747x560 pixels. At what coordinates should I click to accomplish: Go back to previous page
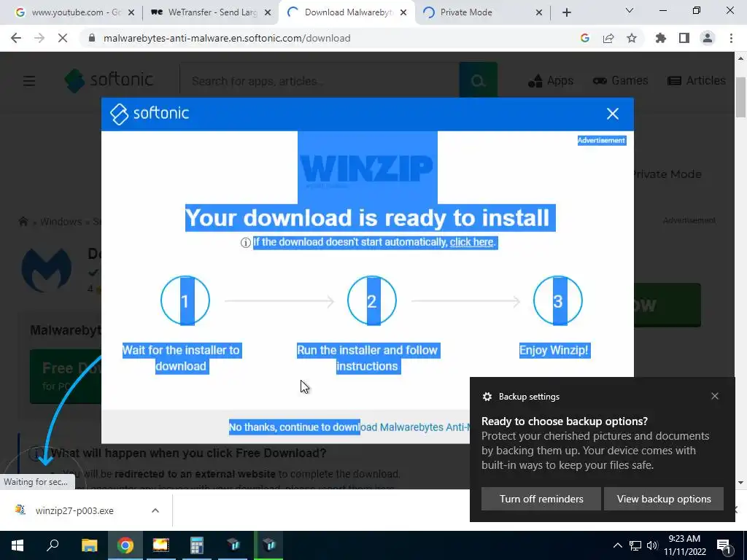coord(16,38)
